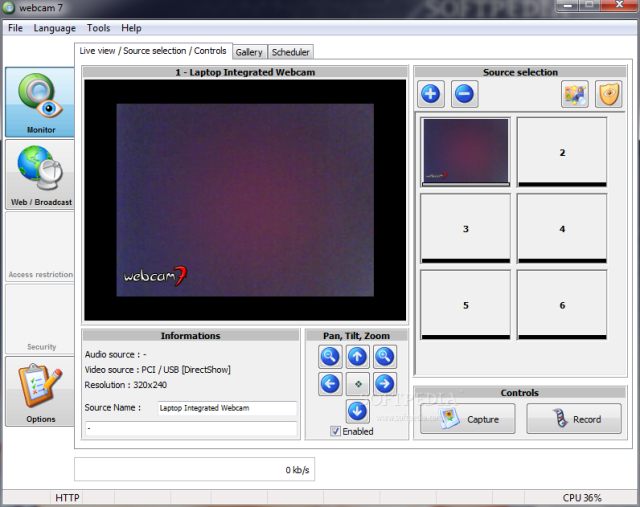Remove source with the minus icon

tap(464, 94)
